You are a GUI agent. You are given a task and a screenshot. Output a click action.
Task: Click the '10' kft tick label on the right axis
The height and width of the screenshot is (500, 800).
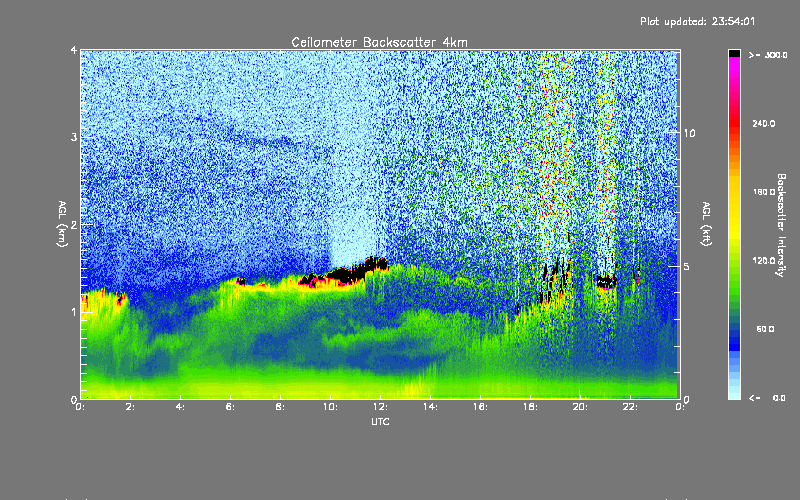pyautogui.click(x=689, y=133)
